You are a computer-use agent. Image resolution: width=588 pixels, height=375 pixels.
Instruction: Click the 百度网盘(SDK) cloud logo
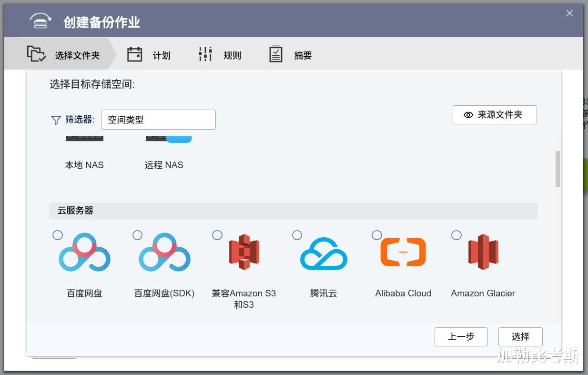[164, 252]
